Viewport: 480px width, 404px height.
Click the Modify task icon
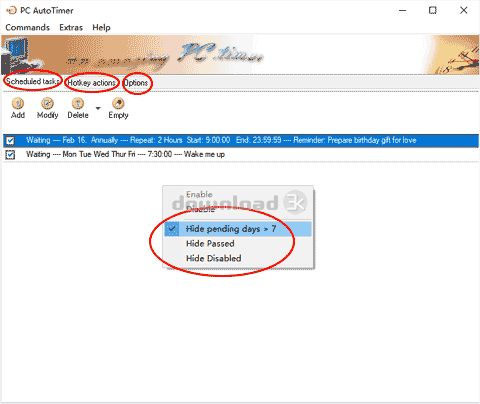tap(47, 103)
